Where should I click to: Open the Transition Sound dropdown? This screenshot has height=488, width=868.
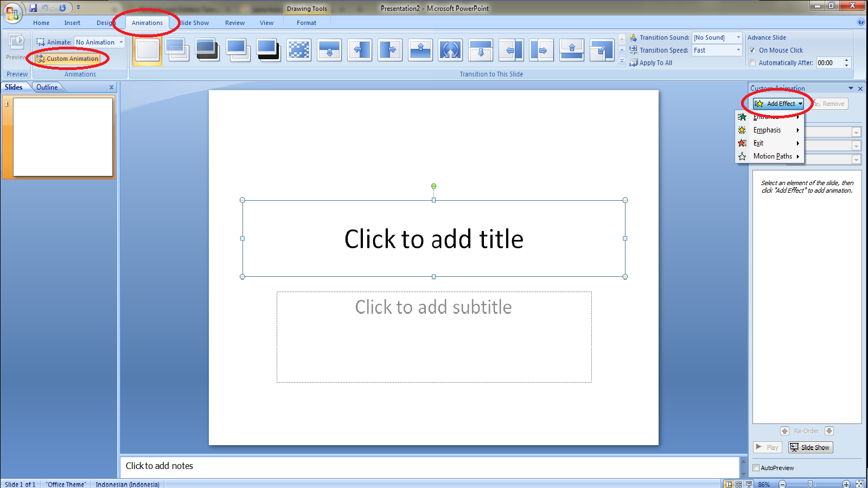click(738, 37)
